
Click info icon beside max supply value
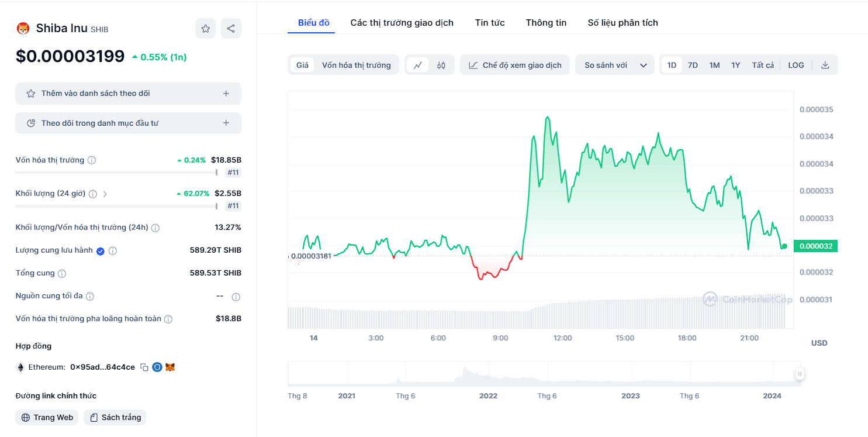pyautogui.click(x=236, y=297)
